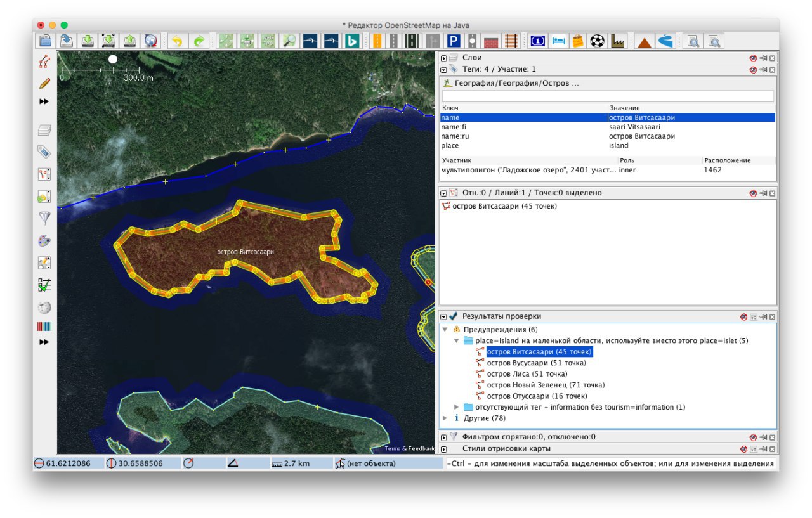Close the Результаты проверки panel
Screen dimensions: 812x518
(772, 316)
